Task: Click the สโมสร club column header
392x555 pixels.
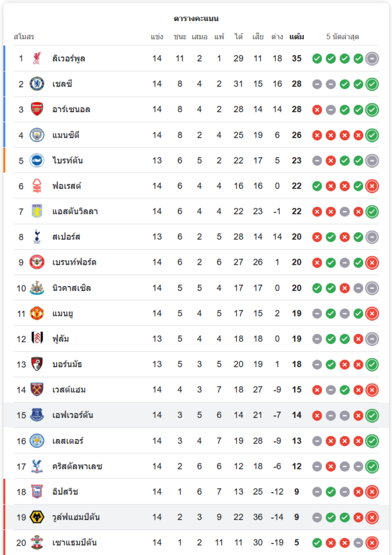Action: 24,37
